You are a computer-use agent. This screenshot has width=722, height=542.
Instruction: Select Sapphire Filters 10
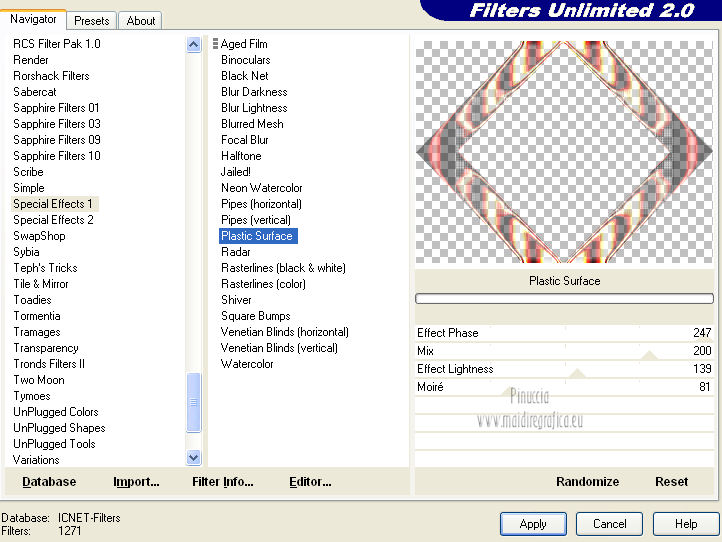pos(57,156)
